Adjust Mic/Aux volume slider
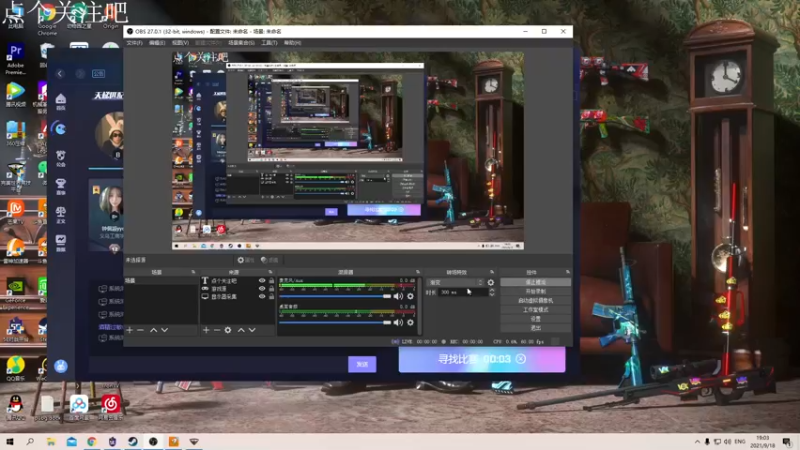This screenshot has width=800, height=450. click(x=335, y=296)
